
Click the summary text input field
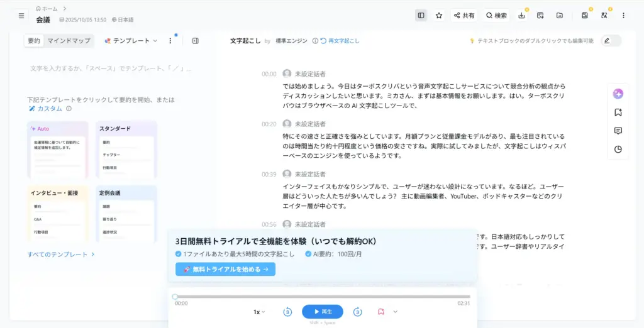click(111, 68)
